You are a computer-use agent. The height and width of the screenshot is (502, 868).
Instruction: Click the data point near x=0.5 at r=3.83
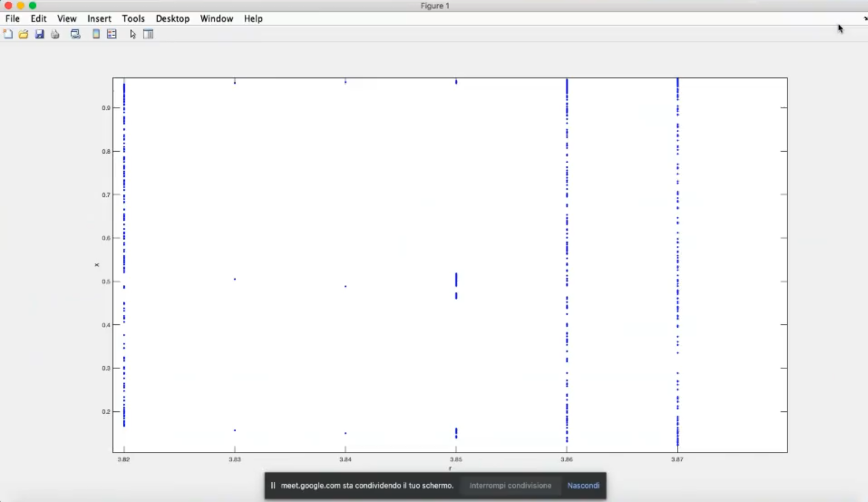click(235, 279)
